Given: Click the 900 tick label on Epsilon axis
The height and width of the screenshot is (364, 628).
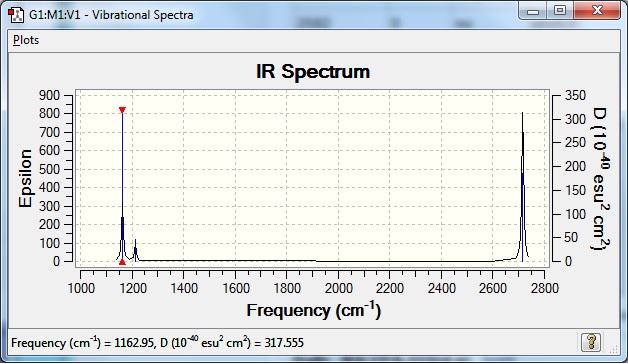Looking at the screenshot, I should 49,95.
